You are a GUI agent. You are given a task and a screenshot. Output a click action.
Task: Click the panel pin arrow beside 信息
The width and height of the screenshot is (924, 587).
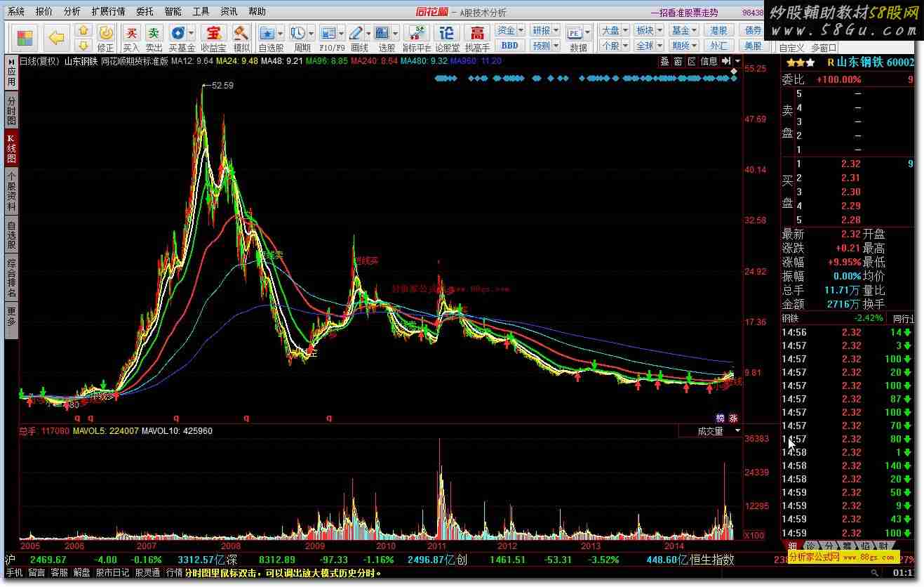click(726, 61)
